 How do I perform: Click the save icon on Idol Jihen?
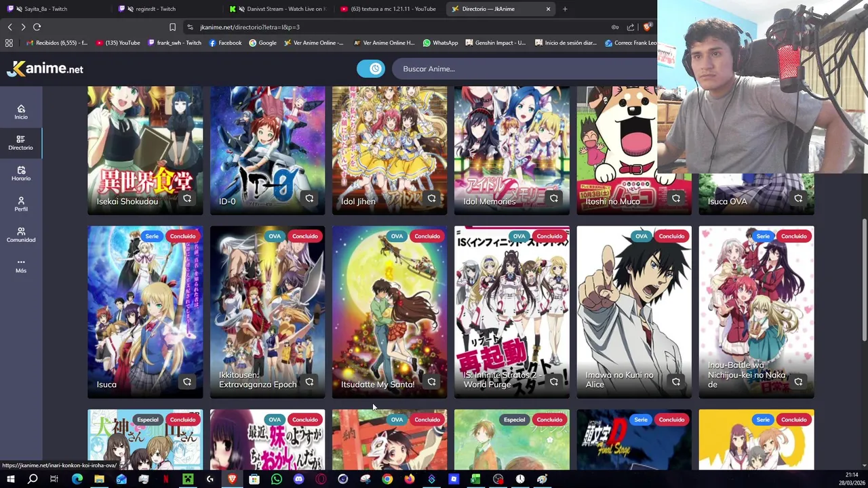click(x=431, y=199)
